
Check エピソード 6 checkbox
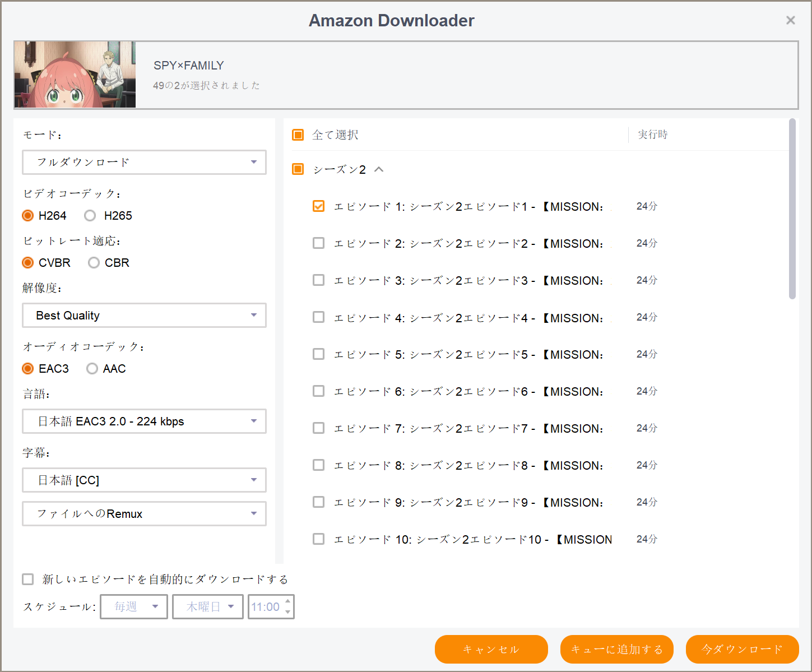click(318, 391)
